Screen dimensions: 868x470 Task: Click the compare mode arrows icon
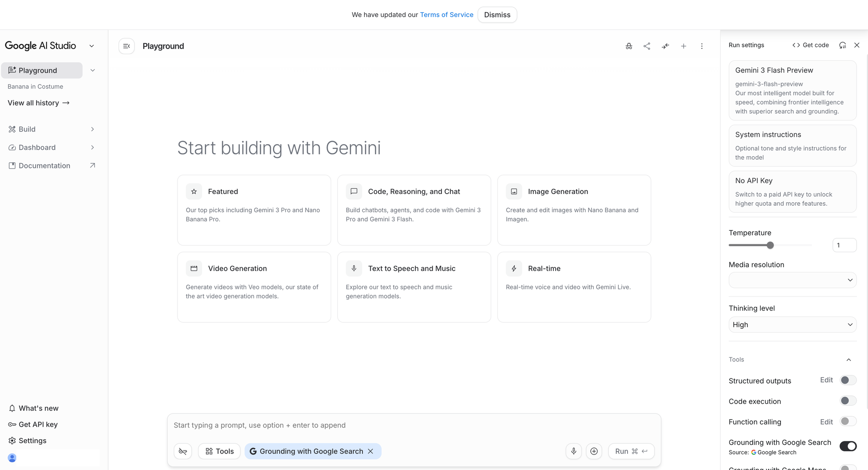coord(665,46)
